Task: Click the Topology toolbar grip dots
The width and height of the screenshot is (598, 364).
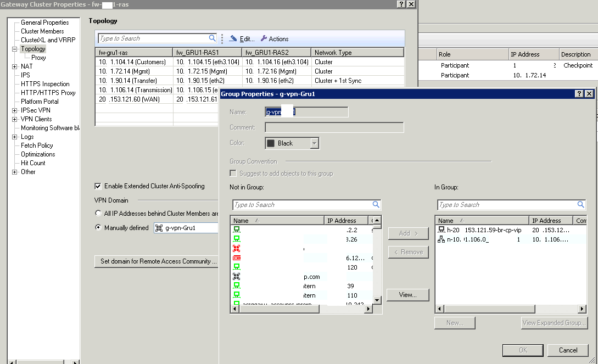Action: (x=222, y=38)
